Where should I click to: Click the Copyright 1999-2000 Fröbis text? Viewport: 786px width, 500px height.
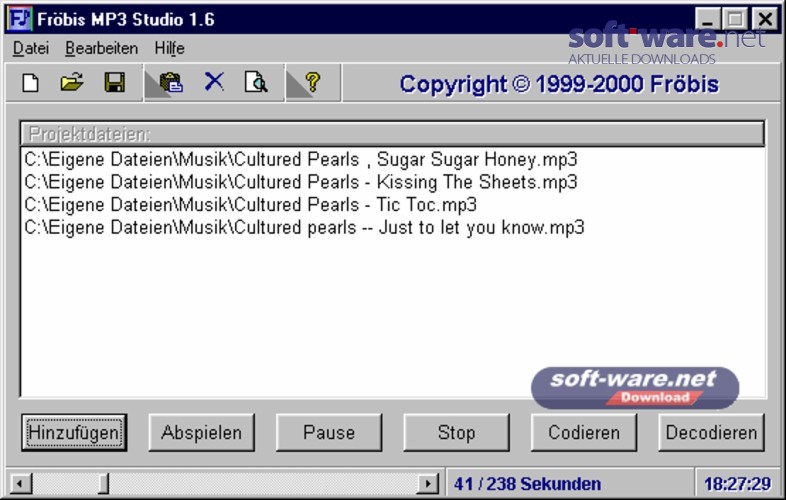(559, 84)
